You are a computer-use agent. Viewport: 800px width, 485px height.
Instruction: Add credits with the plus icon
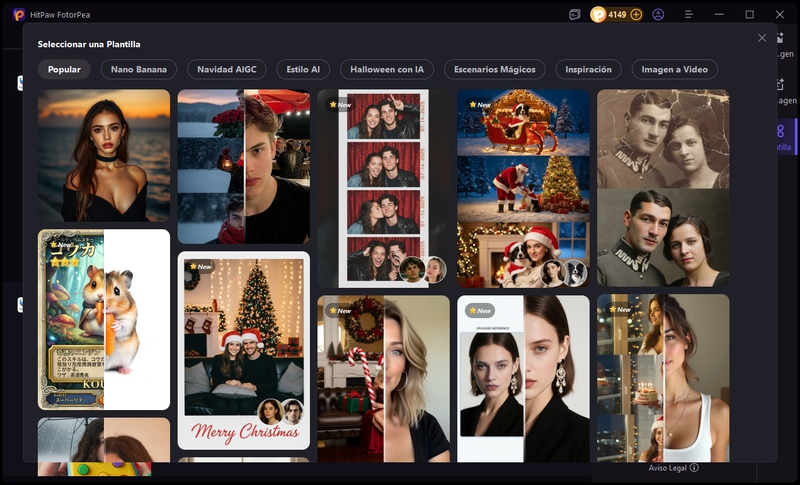636,15
